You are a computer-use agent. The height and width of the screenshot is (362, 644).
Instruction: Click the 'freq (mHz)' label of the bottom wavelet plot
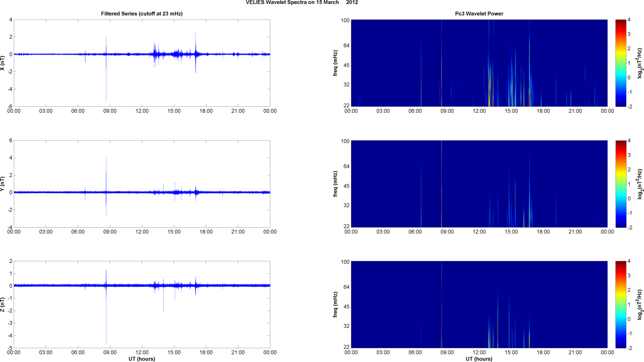tap(335, 305)
